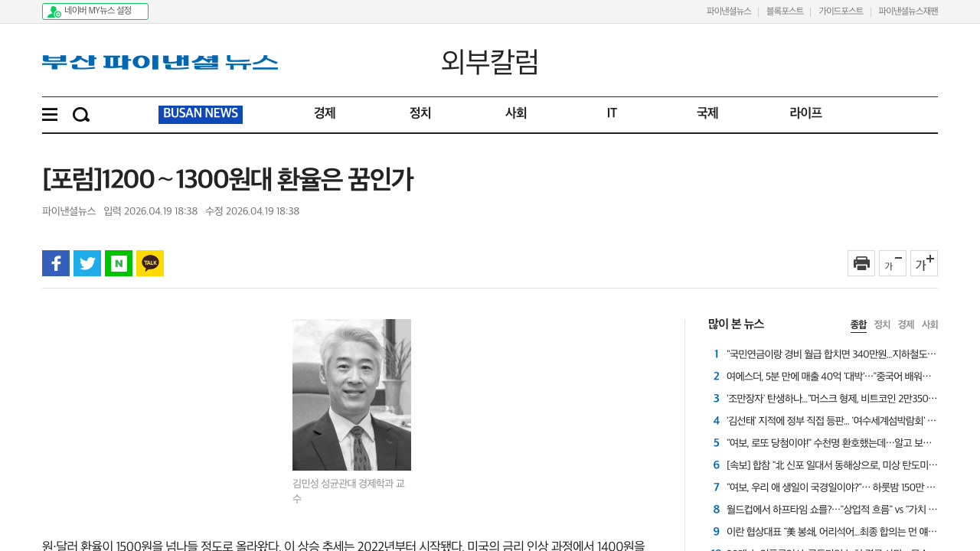The height and width of the screenshot is (551, 980).
Task: Switch popular news to 경제 tab
Action: point(906,324)
